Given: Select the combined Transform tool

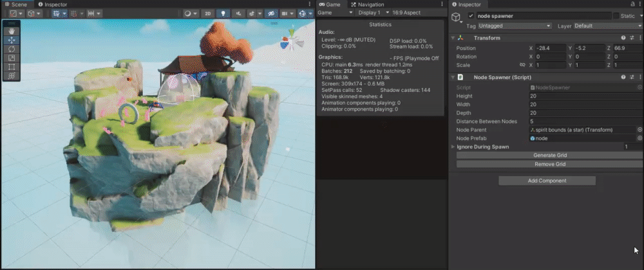Looking at the screenshot, I should pyautogui.click(x=12, y=76).
